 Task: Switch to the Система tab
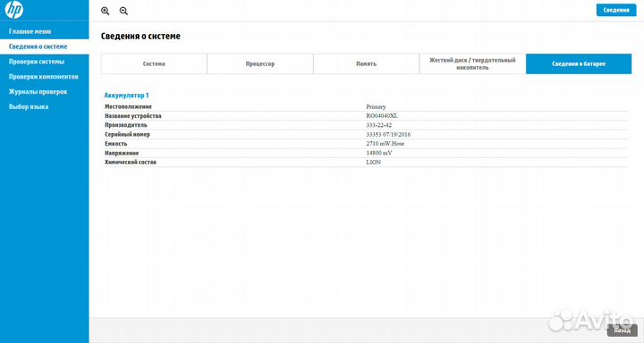click(154, 64)
